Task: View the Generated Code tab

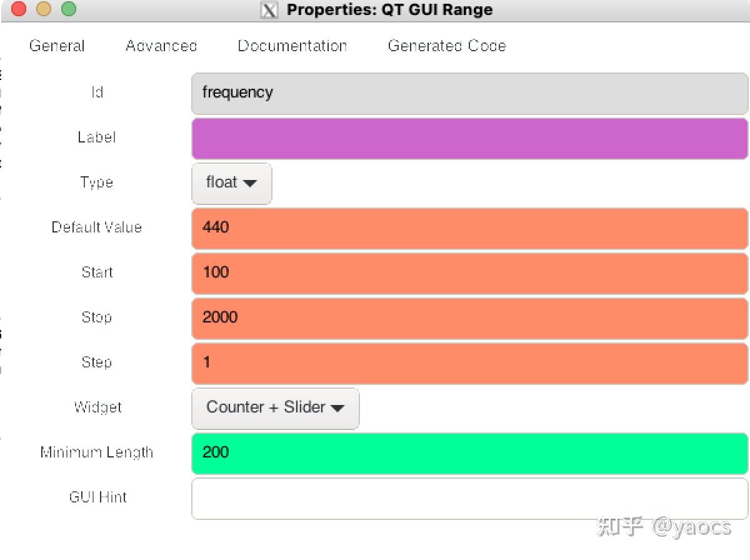Action: pos(447,46)
